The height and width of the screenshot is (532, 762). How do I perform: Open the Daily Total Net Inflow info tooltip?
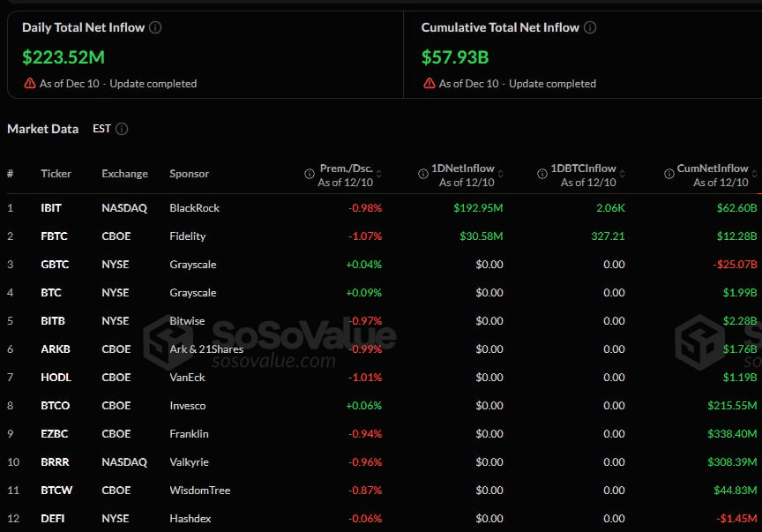pos(155,27)
